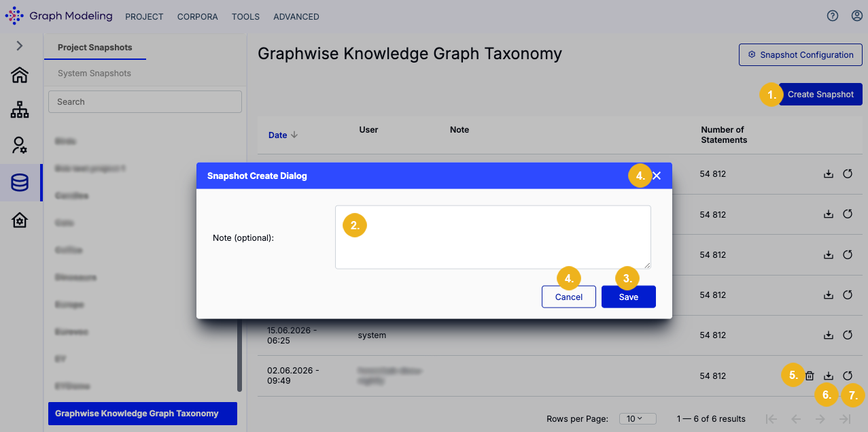The height and width of the screenshot is (432, 868).
Task: Download the 15.06.2026 - 06:25 snapshot
Action: pyautogui.click(x=828, y=335)
